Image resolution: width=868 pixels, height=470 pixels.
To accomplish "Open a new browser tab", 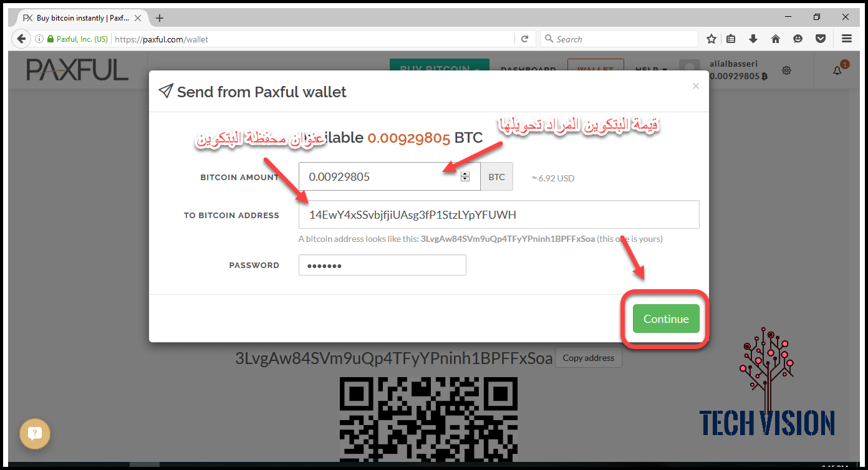I will 160,18.
